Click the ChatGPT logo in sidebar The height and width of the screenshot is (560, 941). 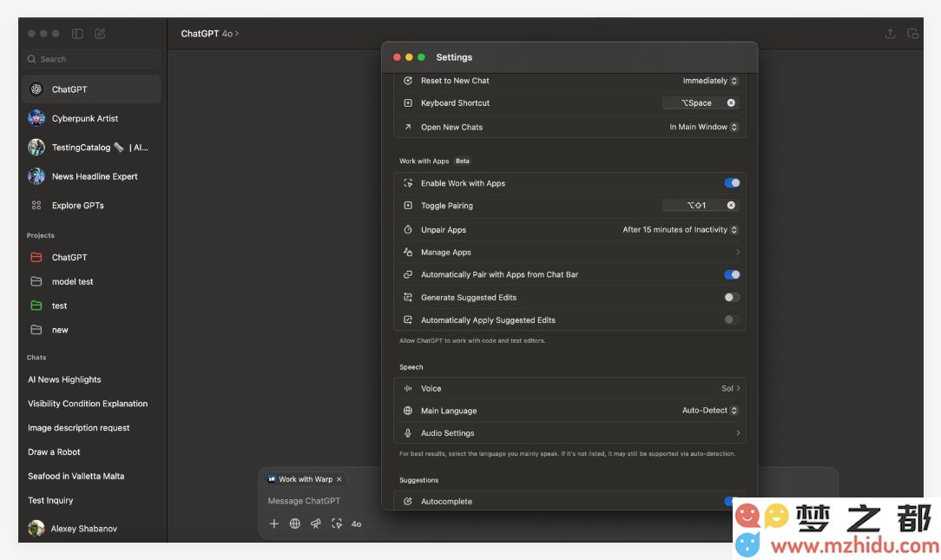(36, 89)
